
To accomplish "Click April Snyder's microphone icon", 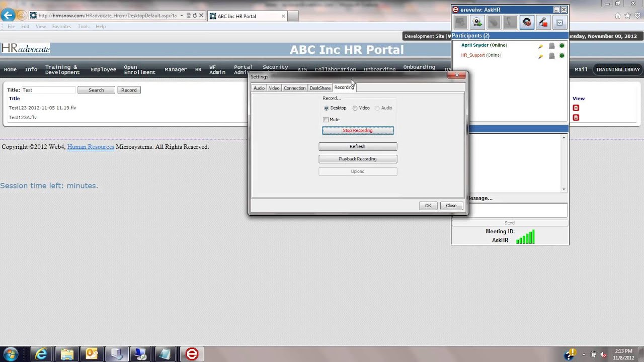I will 541,46.
